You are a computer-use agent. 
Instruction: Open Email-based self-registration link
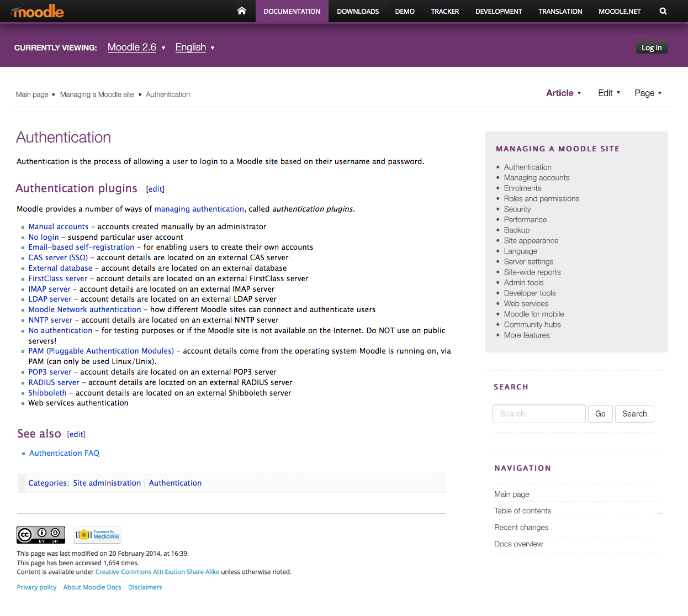click(81, 247)
